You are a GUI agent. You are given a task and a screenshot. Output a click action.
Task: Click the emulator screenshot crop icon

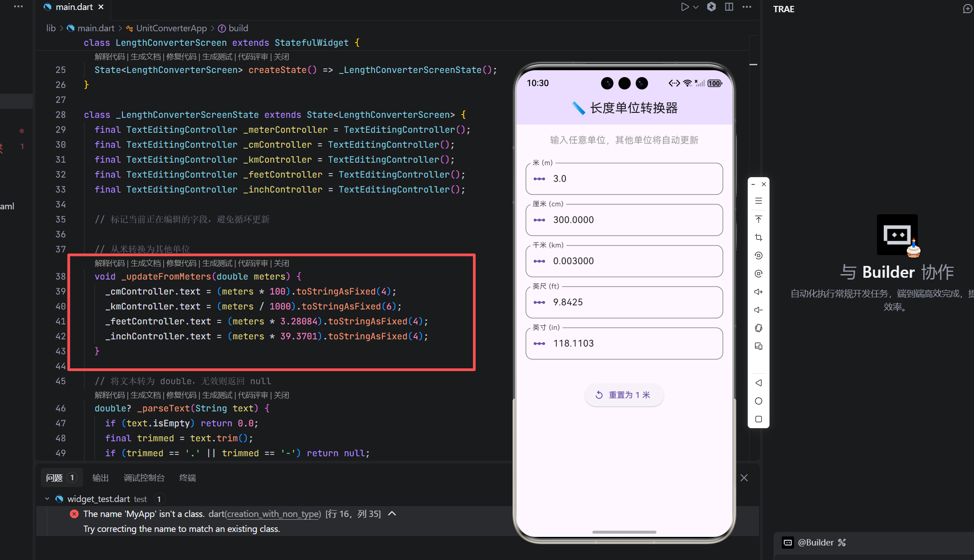pyautogui.click(x=759, y=237)
